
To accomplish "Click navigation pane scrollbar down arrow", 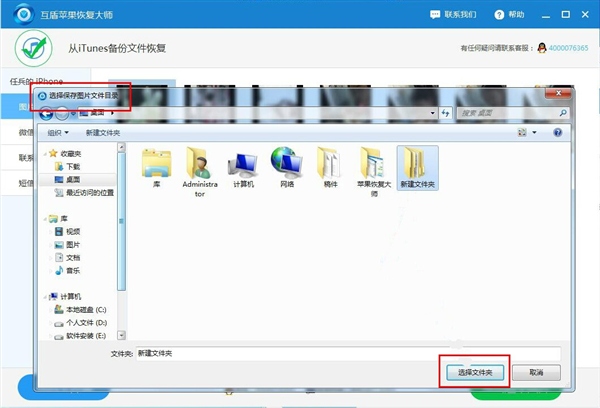I will click(121, 335).
